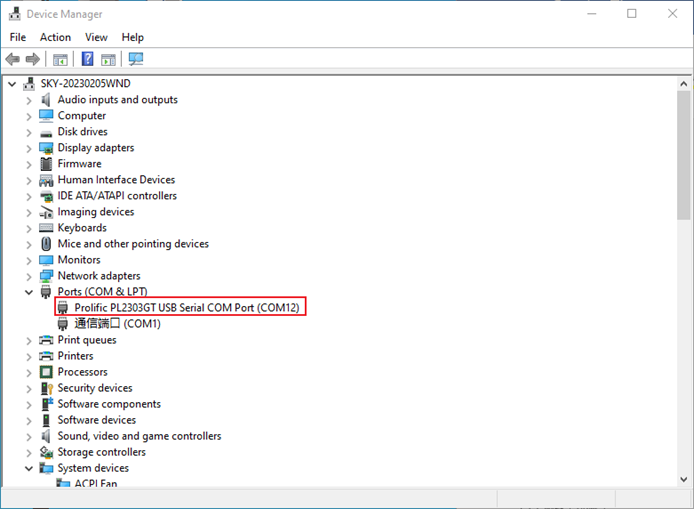Select the Display adapters category

click(95, 148)
